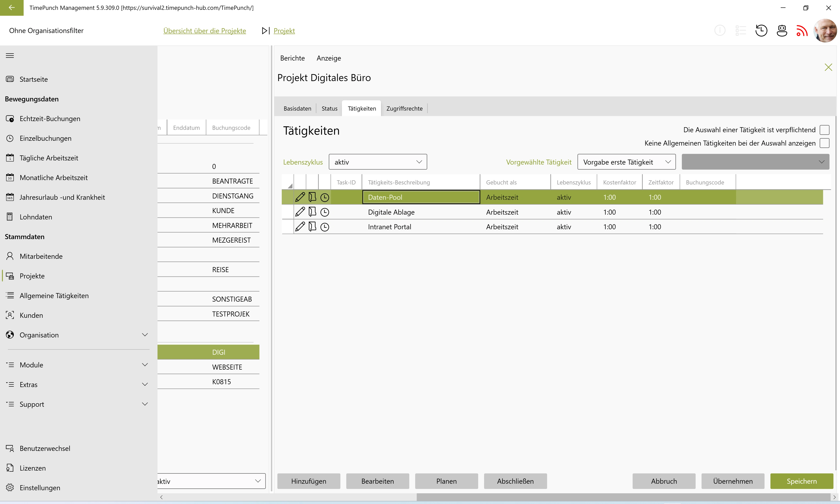Sort by the Tätigkeits-Beschreibung column header
This screenshot has width=840, height=504.
[x=421, y=182]
